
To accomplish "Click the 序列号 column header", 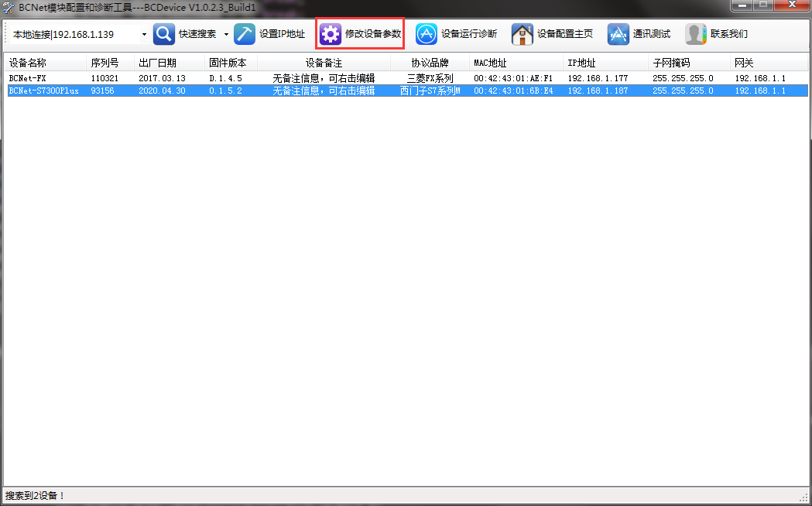I will pyautogui.click(x=104, y=63).
